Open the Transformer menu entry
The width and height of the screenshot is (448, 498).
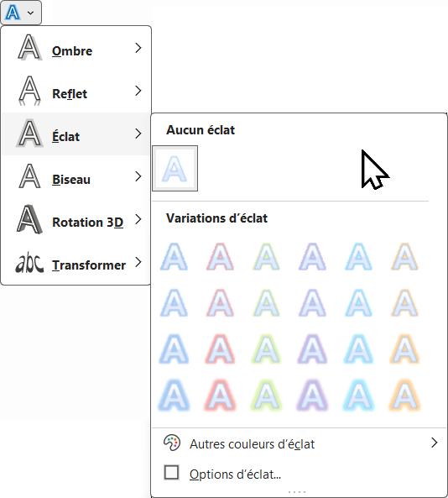(76, 262)
